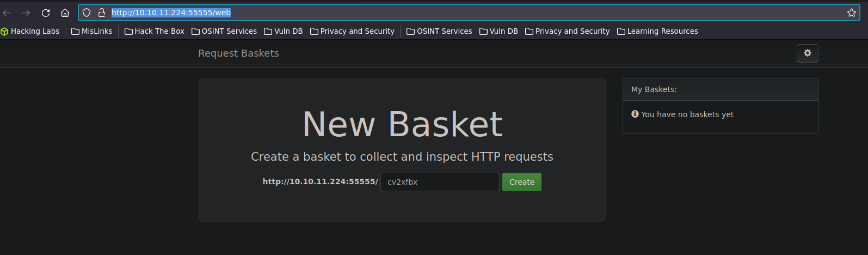Click the 'Create a basket to collect' subtitle

pos(402,157)
